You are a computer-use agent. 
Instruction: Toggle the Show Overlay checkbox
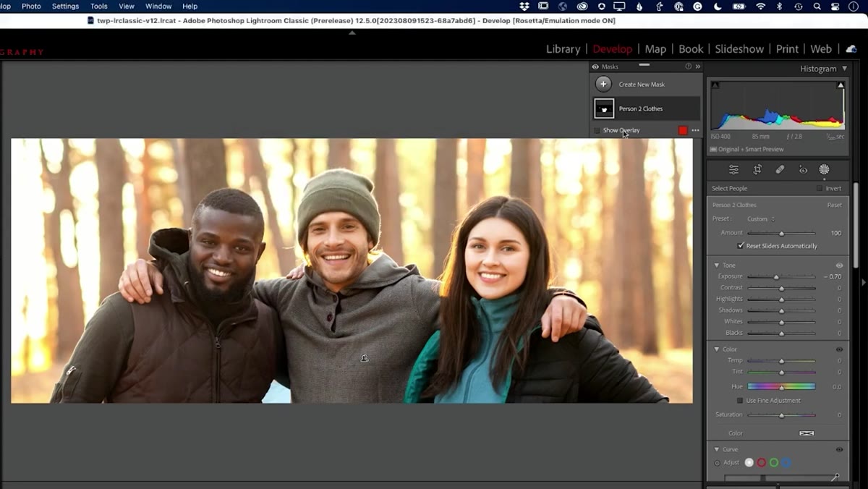pyautogui.click(x=597, y=131)
